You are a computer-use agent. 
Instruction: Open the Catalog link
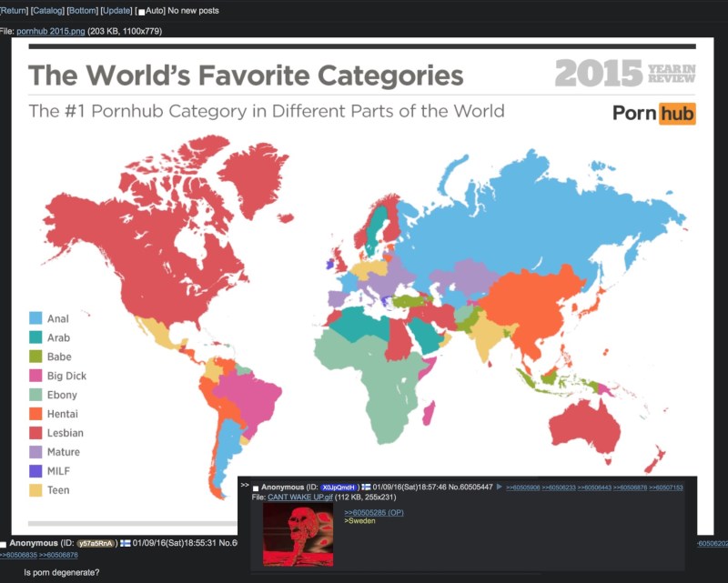tap(47, 10)
